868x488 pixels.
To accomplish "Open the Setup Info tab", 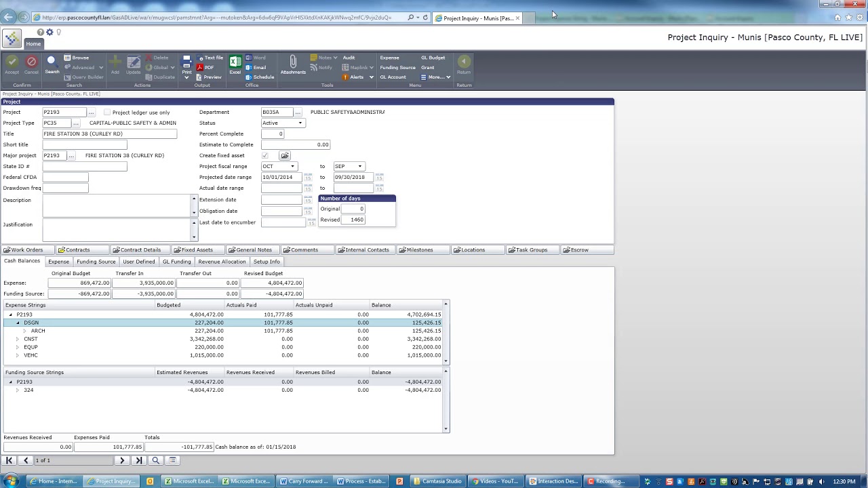I will pos(267,262).
